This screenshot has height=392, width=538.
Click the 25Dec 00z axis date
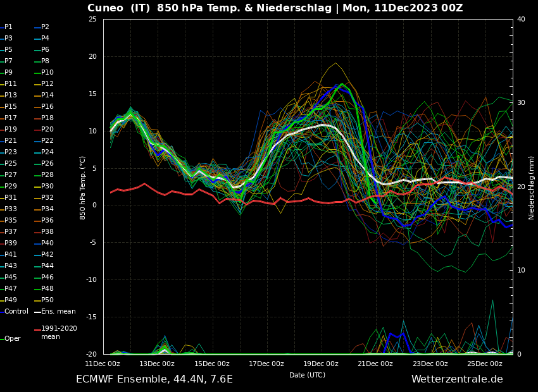[x=485, y=364]
